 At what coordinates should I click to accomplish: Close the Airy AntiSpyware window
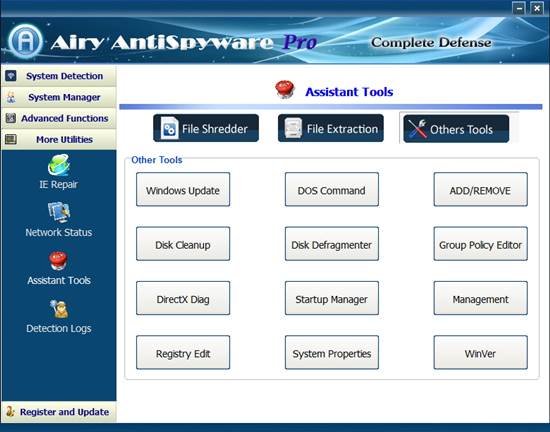(537, 8)
